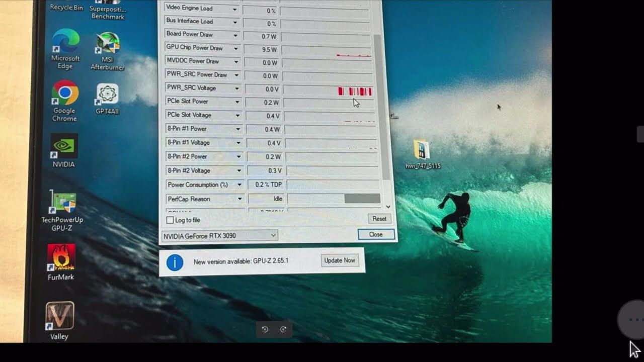Open GPT4All desktop shortcut
Viewport: 644px width, 362px height.
pos(107,99)
